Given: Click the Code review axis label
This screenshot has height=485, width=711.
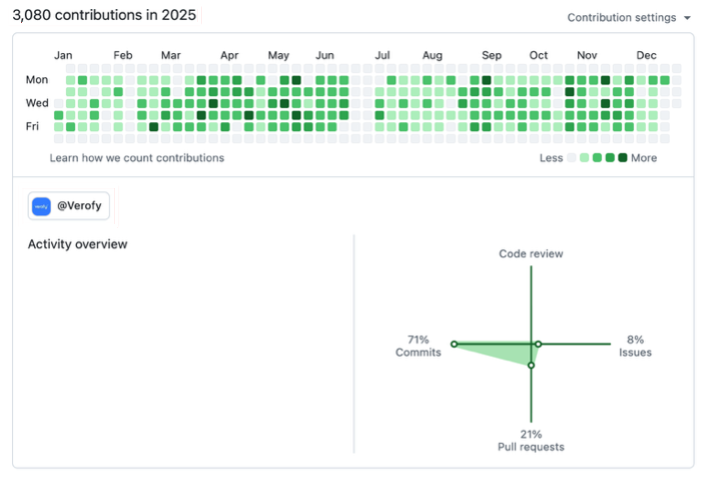Looking at the screenshot, I should click(531, 254).
